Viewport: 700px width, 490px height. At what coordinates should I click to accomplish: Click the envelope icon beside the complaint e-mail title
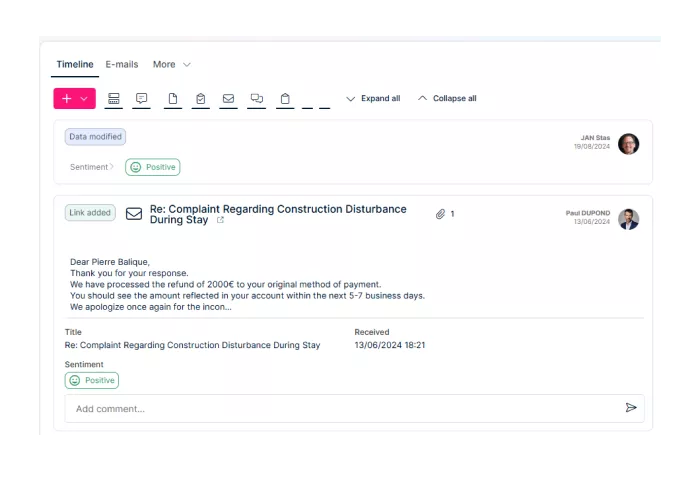tap(134, 214)
